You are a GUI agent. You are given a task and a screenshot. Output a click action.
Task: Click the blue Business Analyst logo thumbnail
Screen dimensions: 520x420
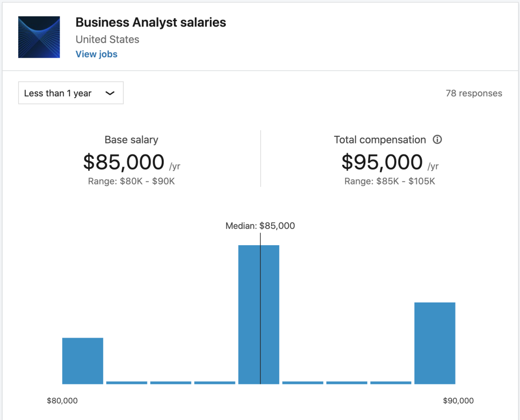click(x=39, y=37)
